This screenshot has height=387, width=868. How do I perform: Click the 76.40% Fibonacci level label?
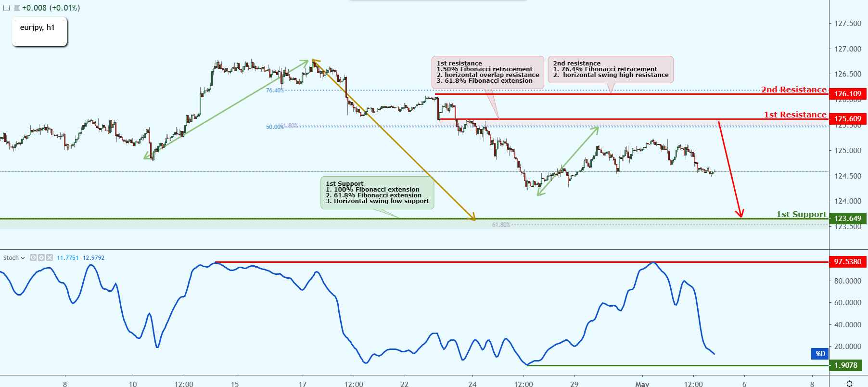(275, 90)
